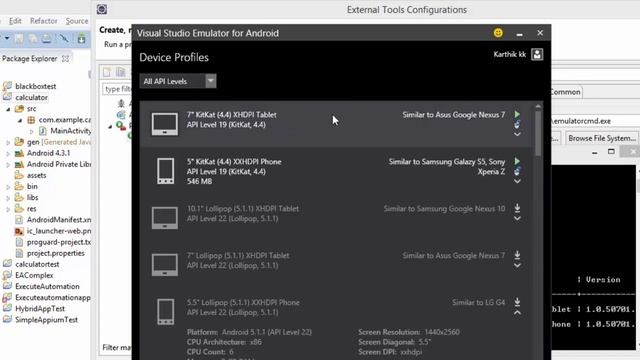The width and height of the screenshot is (640, 360).
Task: Expand the bin folder
Action: (8, 187)
